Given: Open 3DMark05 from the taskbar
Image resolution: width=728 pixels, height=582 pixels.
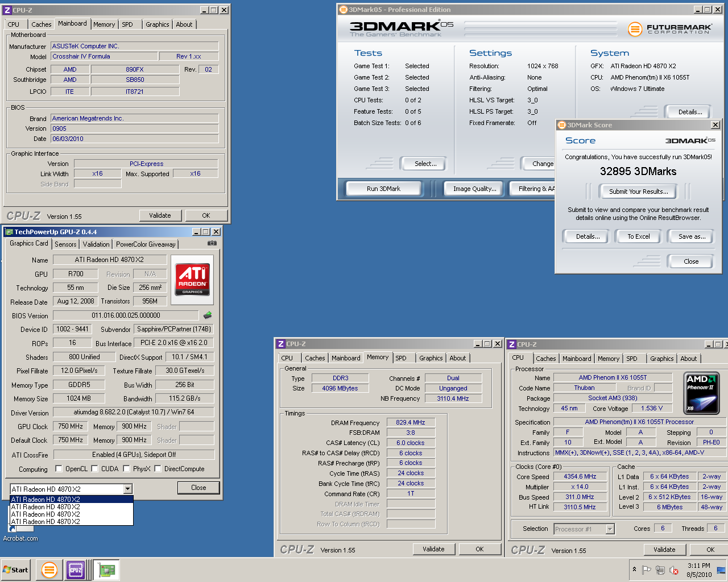Looking at the screenshot, I should tap(49, 569).
